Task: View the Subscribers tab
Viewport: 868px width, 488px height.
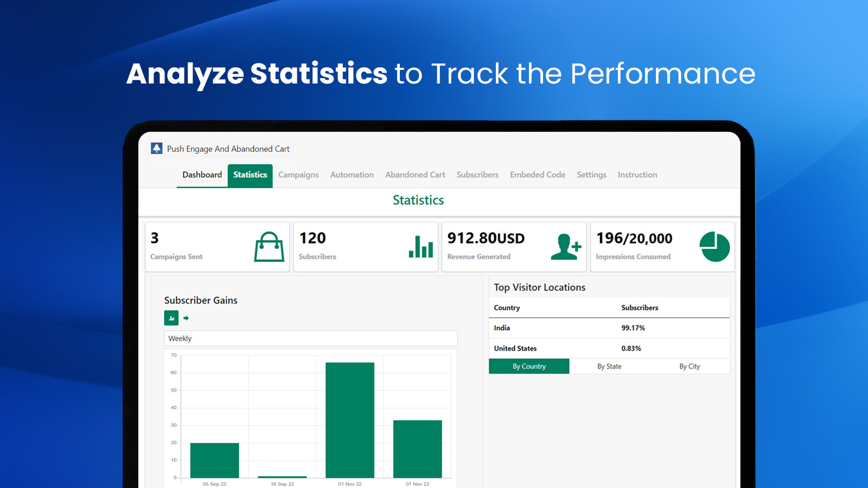Action: (477, 175)
